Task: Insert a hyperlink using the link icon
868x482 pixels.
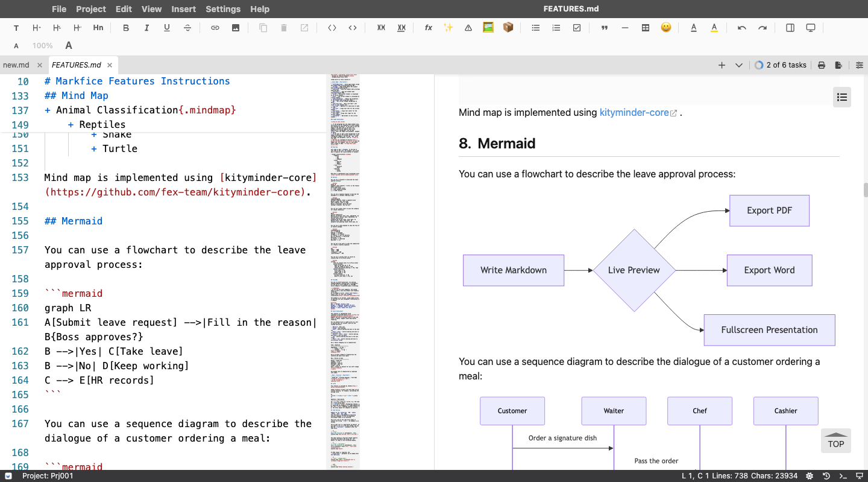Action: 215,28
